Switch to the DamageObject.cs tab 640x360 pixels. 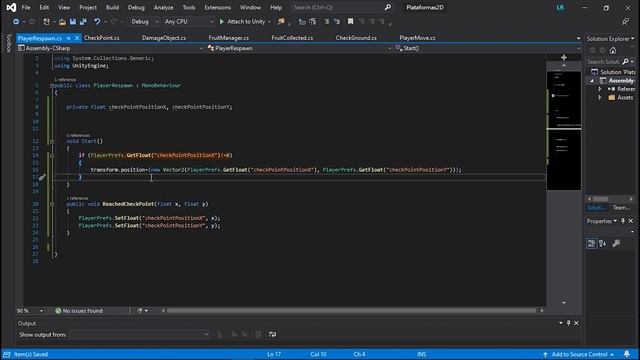tap(164, 38)
